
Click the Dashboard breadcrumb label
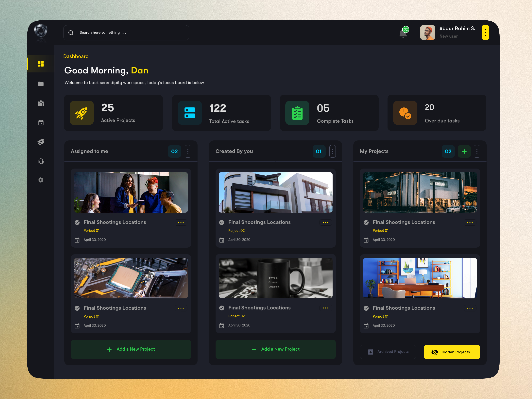click(76, 56)
